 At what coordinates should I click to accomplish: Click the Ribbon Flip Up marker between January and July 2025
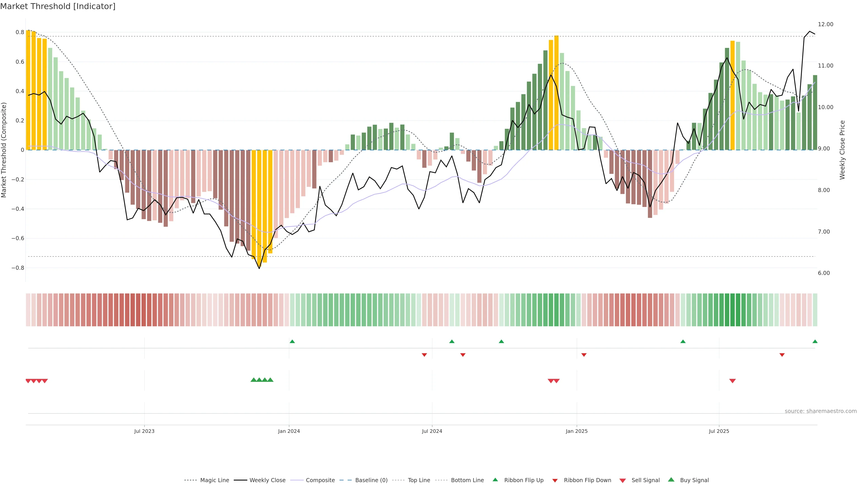point(683,342)
